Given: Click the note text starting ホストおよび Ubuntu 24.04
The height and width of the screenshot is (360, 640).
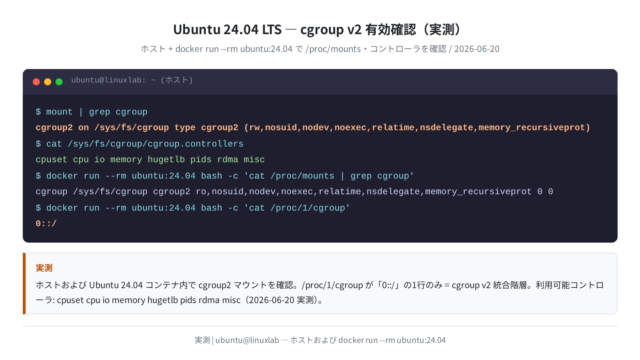Looking at the screenshot, I should (320, 285).
